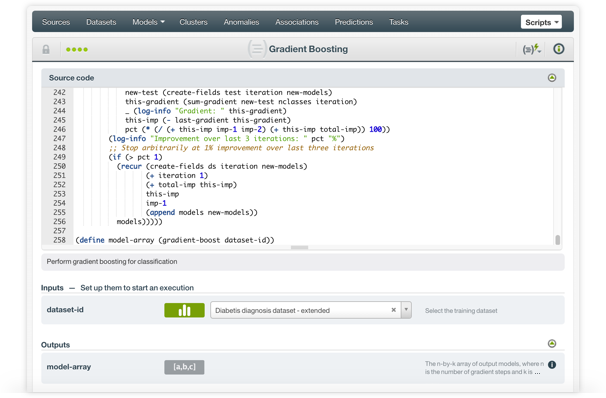Screen dimensions: 606x398
Task: Click the comment on line 248
Action: click(x=242, y=148)
